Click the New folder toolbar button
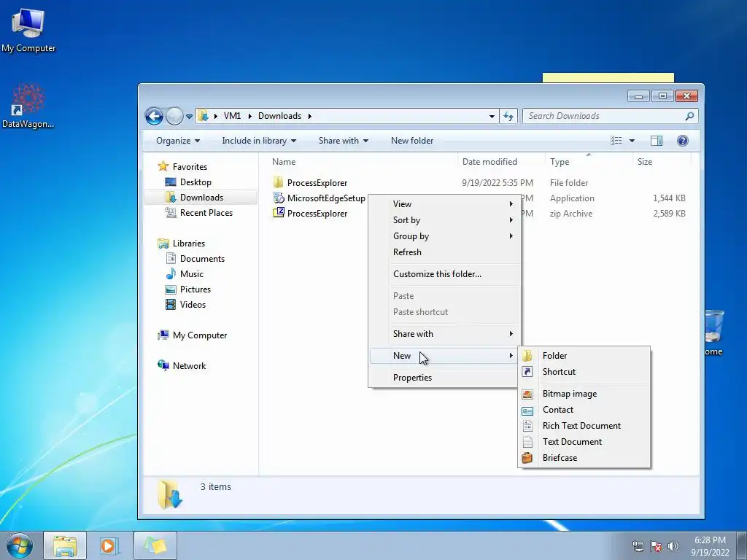Screen dimensions: 747x560 tap(412, 141)
